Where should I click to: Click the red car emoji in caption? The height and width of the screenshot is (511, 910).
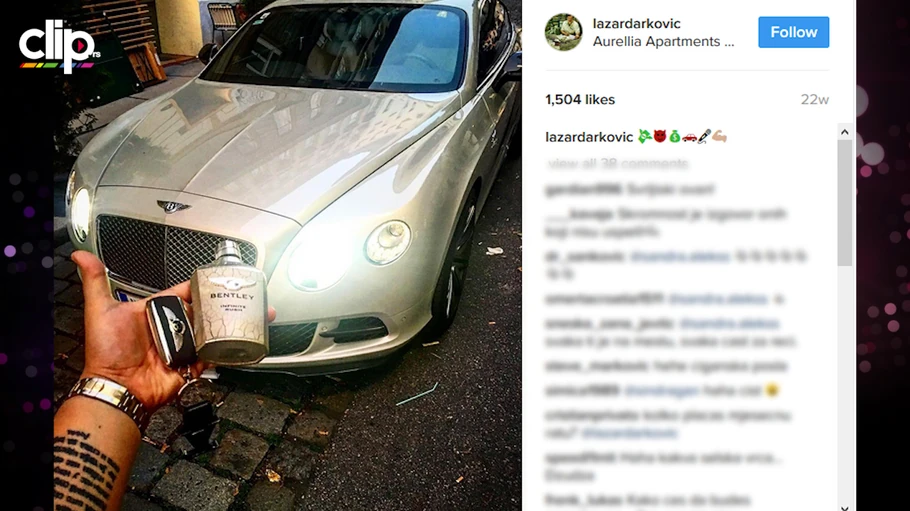[689, 137]
